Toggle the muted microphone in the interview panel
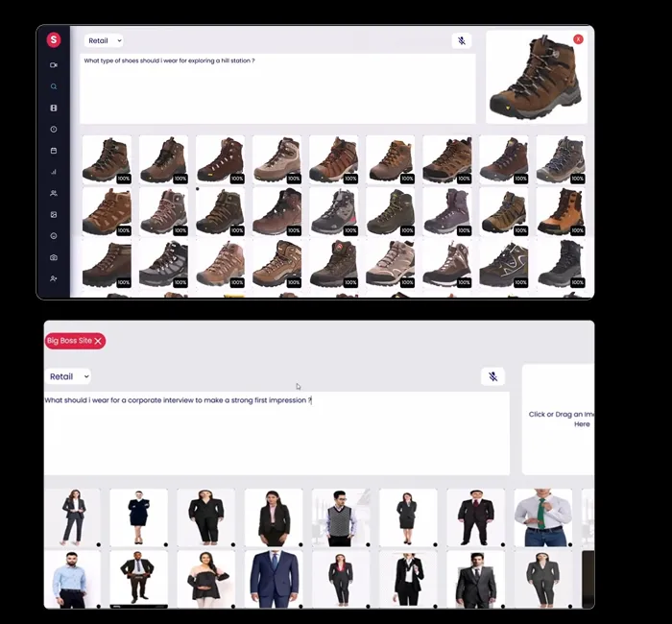672x624 pixels. [x=492, y=376]
